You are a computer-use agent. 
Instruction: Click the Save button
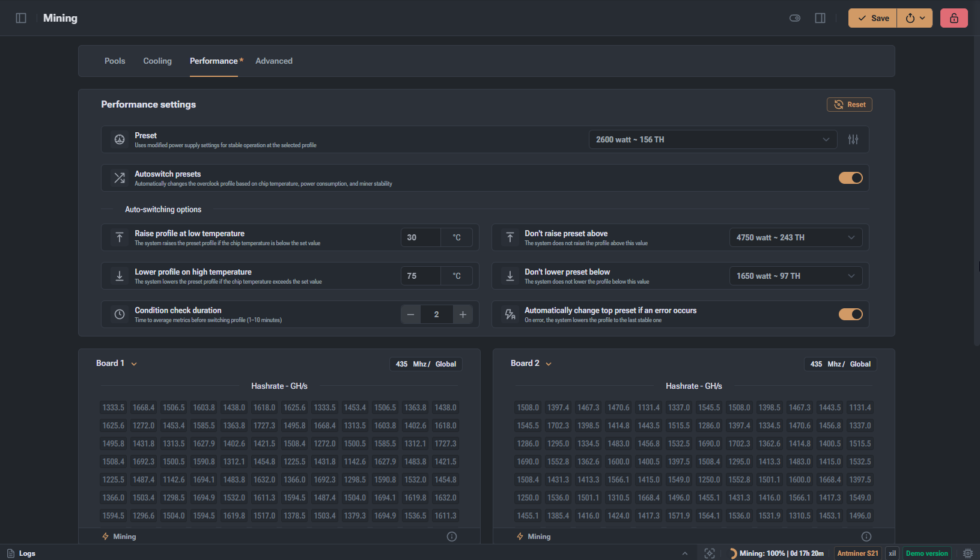pyautogui.click(x=873, y=18)
